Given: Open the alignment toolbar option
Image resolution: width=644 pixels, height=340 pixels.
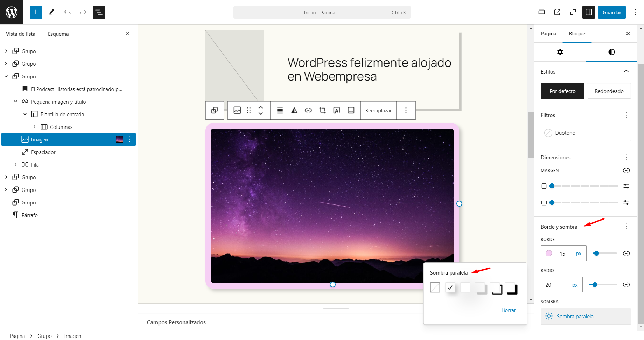Looking at the screenshot, I should pos(280,111).
